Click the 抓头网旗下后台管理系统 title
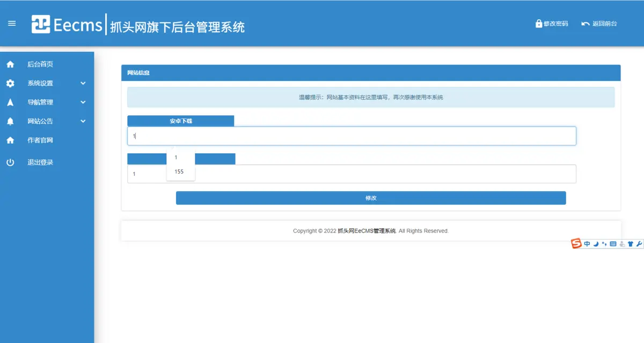 pyautogui.click(x=177, y=27)
